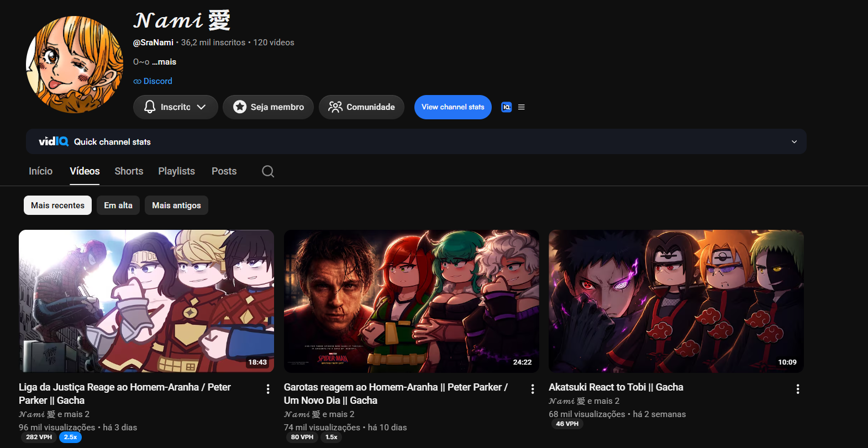Open the vidIQ square icon beside channel stats
The image size is (868, 448).
point(507,107)
